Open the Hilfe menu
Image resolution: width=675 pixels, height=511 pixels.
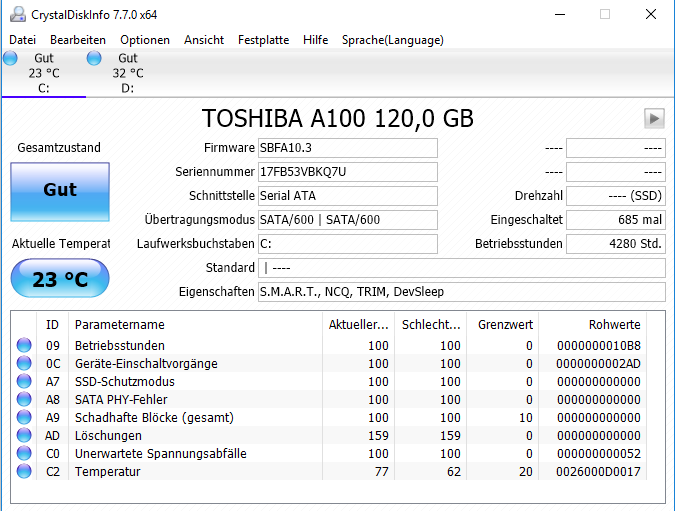(316, 40)
